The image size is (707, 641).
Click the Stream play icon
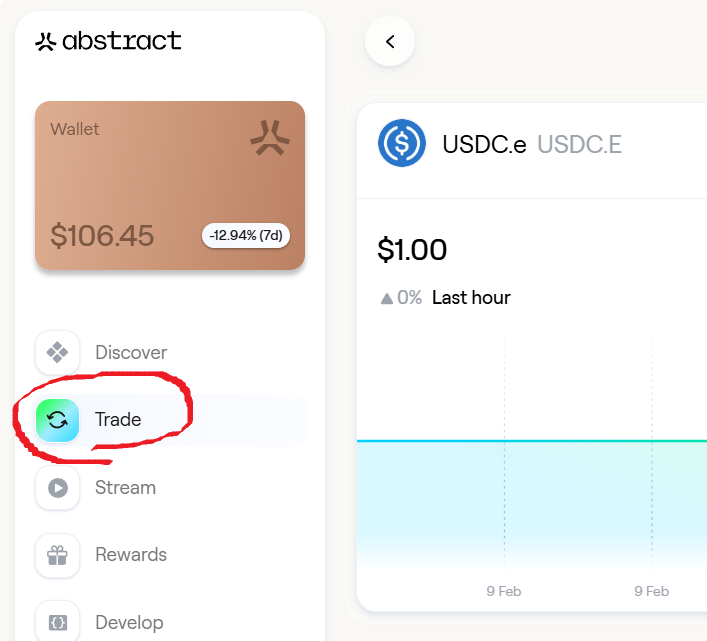[x=58, y=488]
